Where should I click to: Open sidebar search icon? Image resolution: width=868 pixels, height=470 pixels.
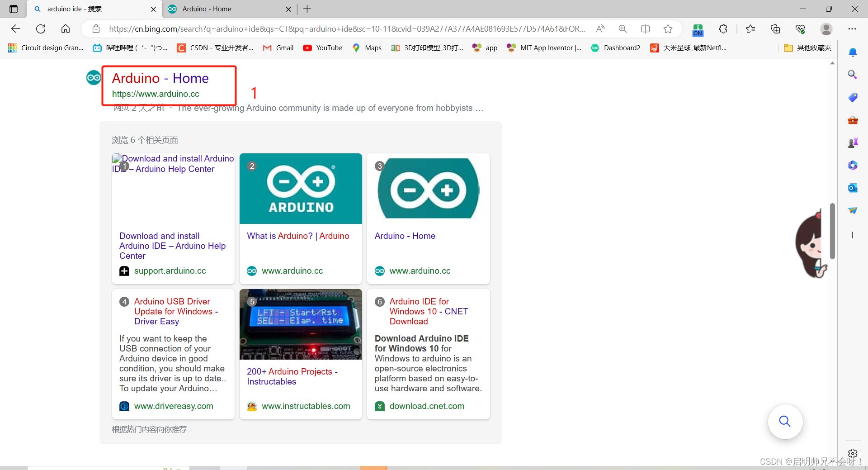point(853,75)
